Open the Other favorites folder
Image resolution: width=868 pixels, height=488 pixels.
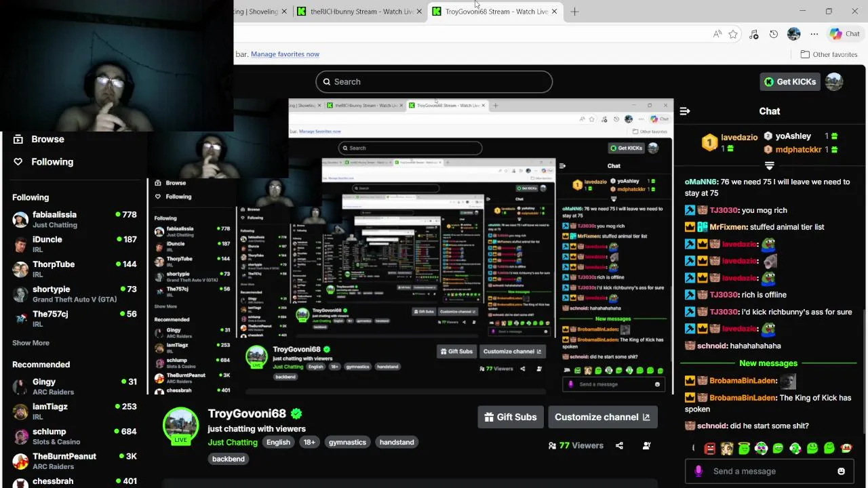829,54
